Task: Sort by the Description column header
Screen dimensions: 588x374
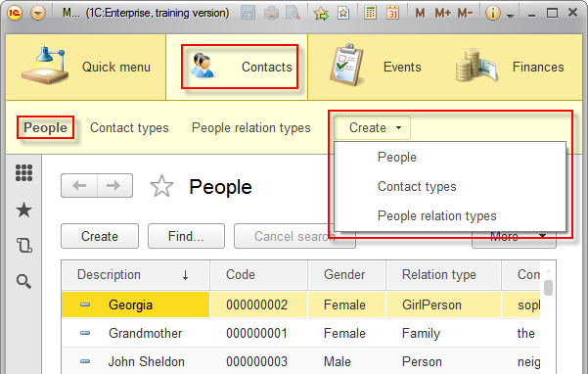Action: (x=135, y=274)
